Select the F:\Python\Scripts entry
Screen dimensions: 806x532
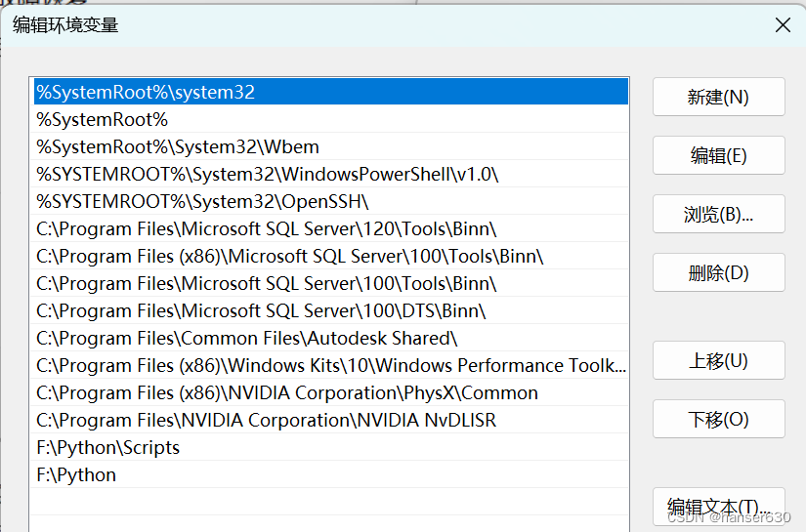tap(331, 447)
